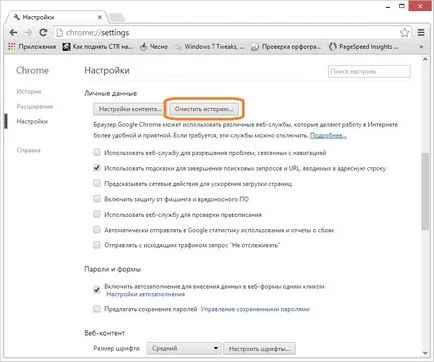This screenshot has width=434, height=362.
Task: Bookmark this page with the star icon
Action: [x=404, y=33]
